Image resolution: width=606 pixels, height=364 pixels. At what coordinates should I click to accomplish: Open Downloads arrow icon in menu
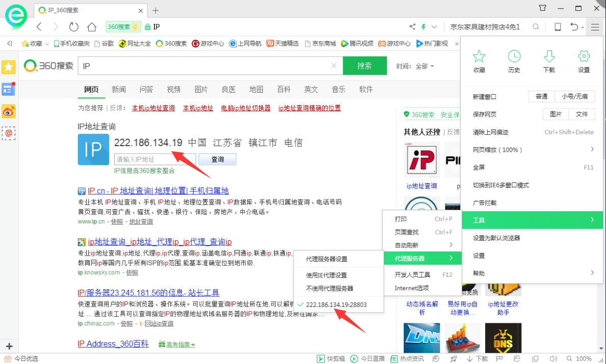click(549, 61)
